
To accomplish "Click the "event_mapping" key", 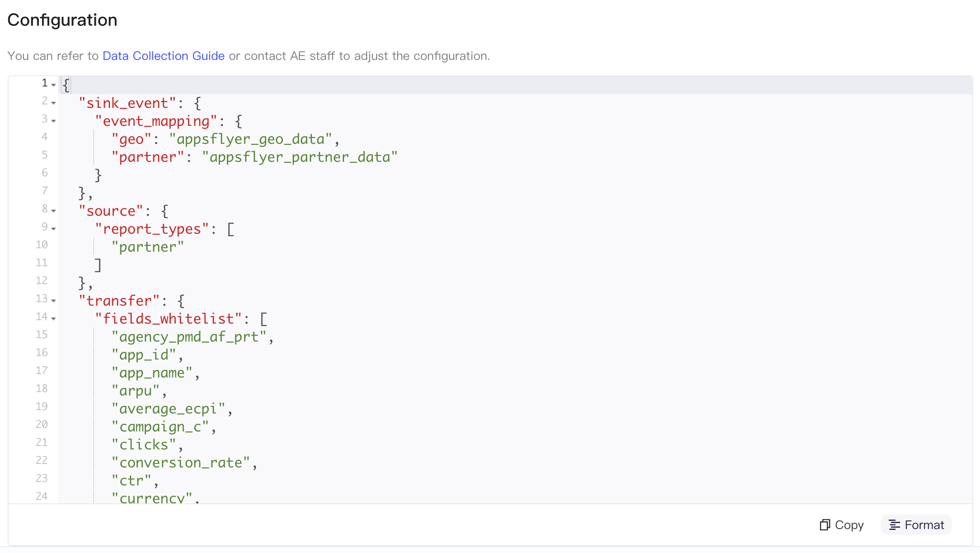I will [x=156, y=121].
